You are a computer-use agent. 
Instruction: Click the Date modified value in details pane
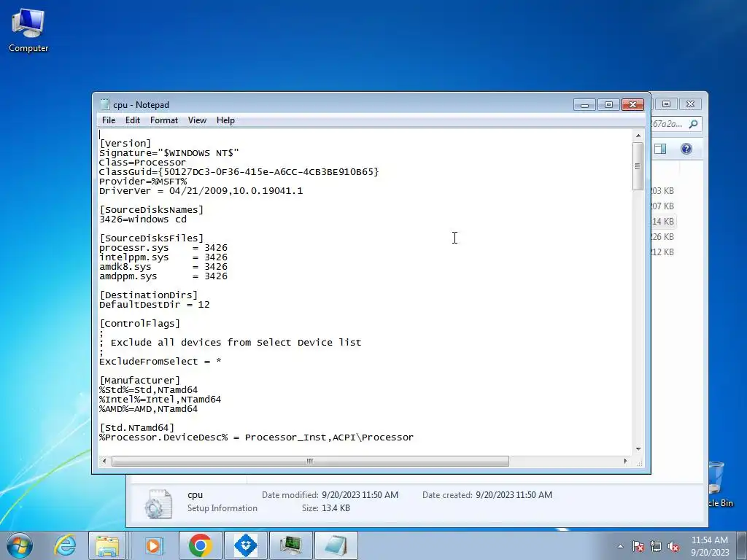360,495
